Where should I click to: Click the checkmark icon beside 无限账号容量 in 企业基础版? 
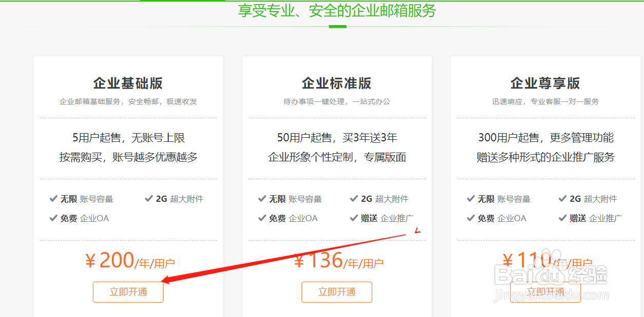pos(53,199)
